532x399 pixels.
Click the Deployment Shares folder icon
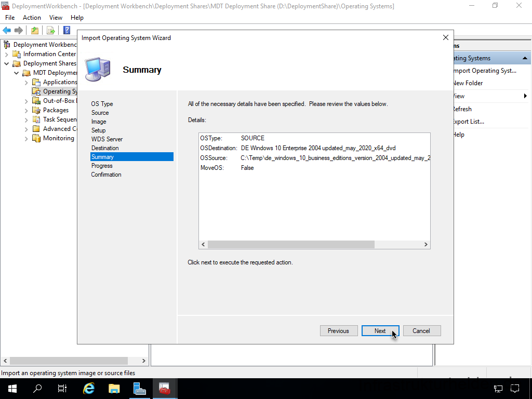(x=16, y=63)
